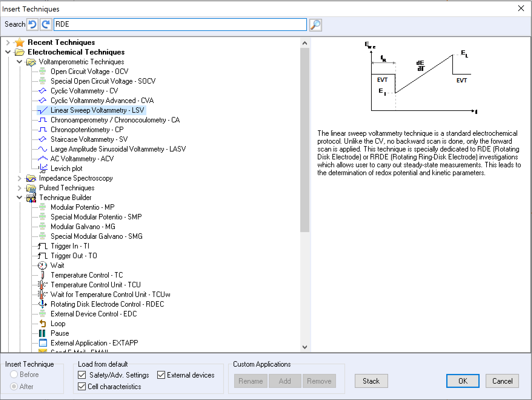Click the Rename custom application button
Screen dimensions: 532x400
(251, 381)
